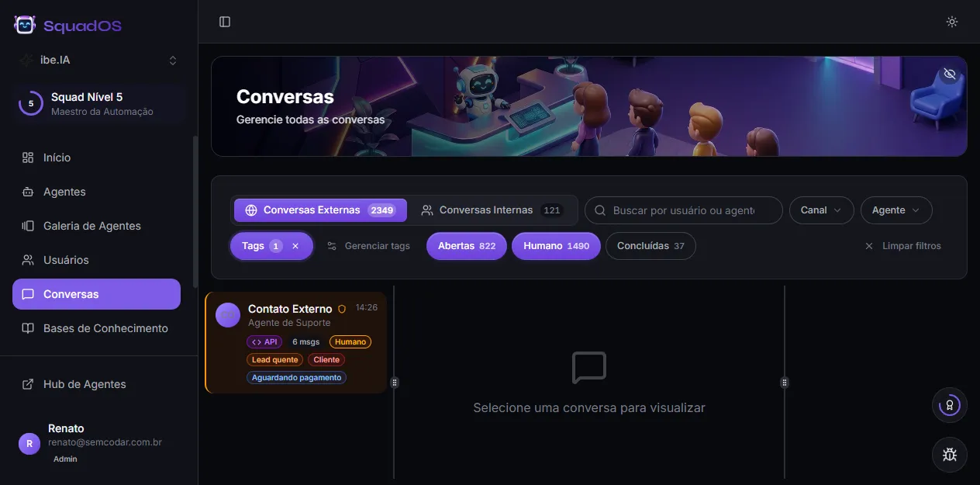Toggle the sidebar panel icon

coord(225,22)
